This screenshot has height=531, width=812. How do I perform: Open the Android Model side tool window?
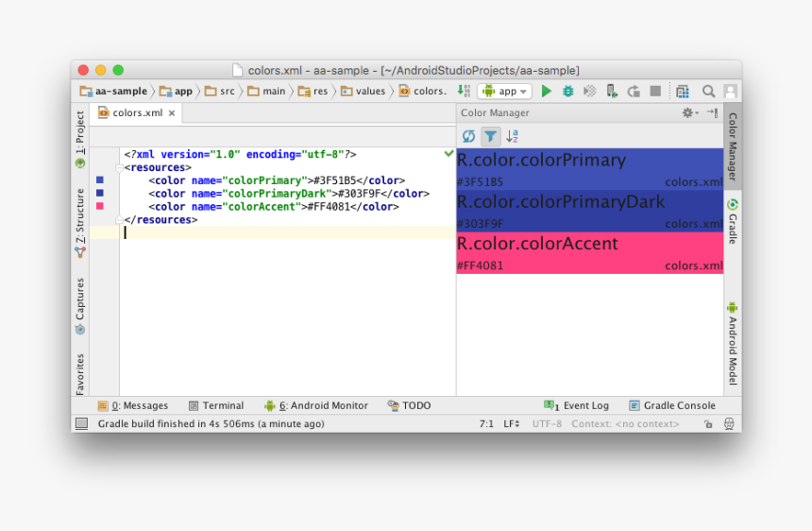(733, 343)
